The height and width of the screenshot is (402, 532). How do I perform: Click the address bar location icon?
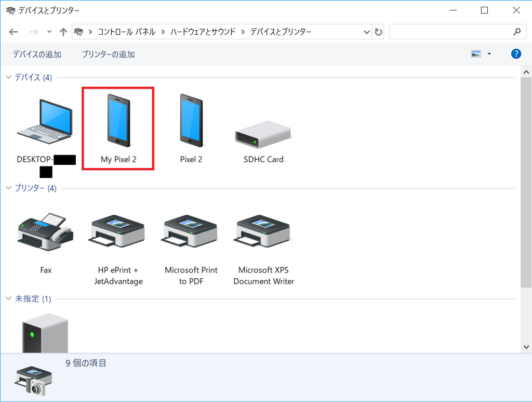[79, 32]
